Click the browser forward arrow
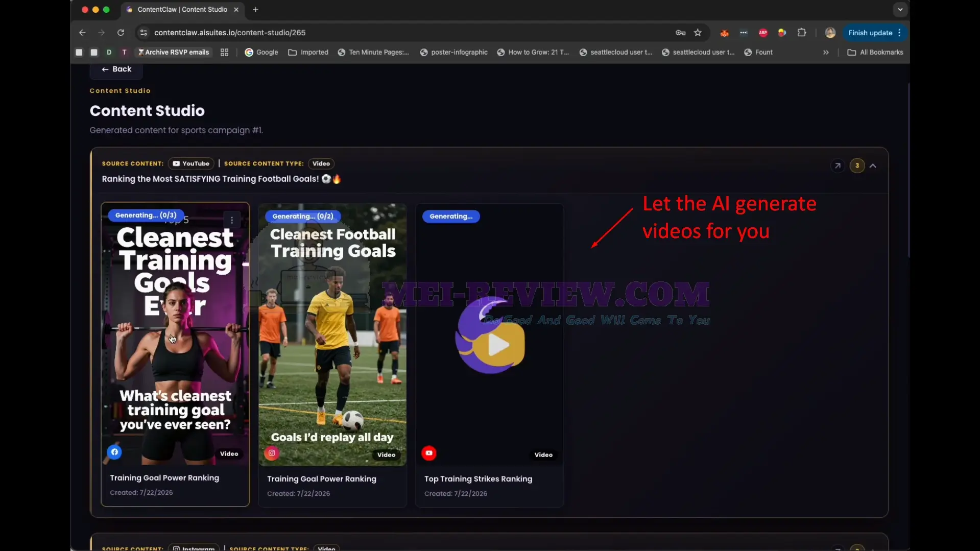 [x=101, y=33]
